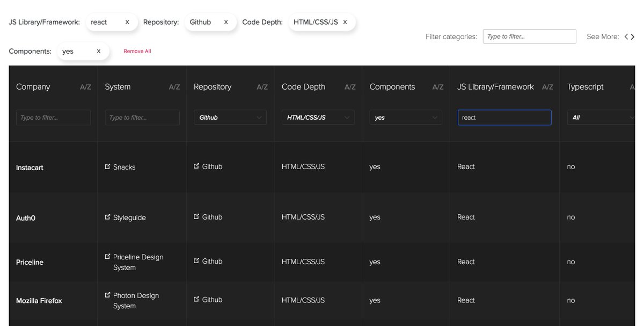Show more categories with right chevron
644x326 pixels.
point(633,37)
